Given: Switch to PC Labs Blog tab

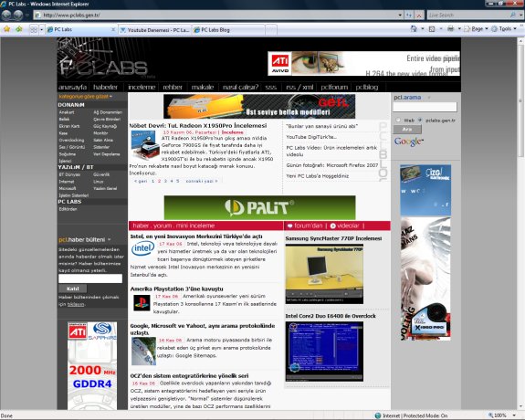Looking at the screenshot, I should point(228,30).
